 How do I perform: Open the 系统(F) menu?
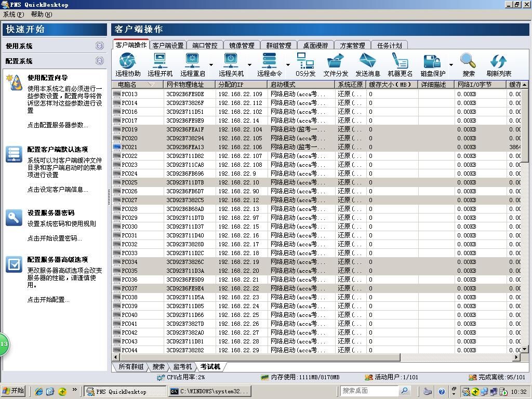pos(14,15)
